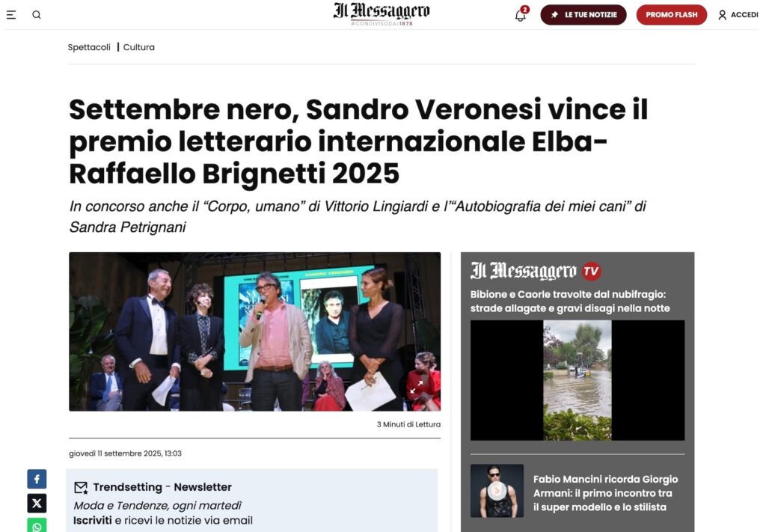Share article via WhatsApp
The height and width of the screenshot is (532, 766).
(x=37, y=525)
